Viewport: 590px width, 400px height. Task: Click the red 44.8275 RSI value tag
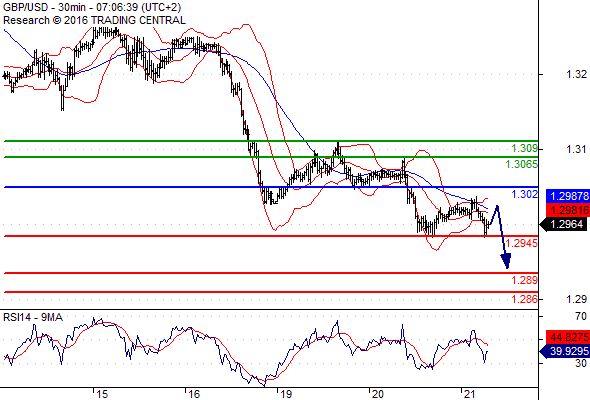(x=568, y=337)
